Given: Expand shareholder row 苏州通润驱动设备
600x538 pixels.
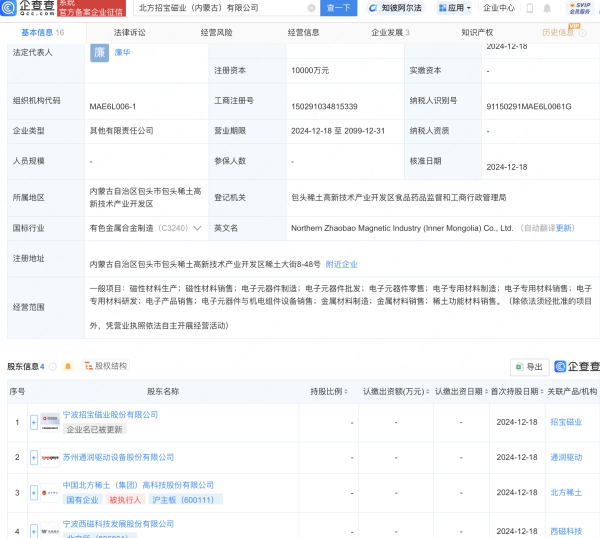Looking at the screenshot, I should [x=34, y=458].
